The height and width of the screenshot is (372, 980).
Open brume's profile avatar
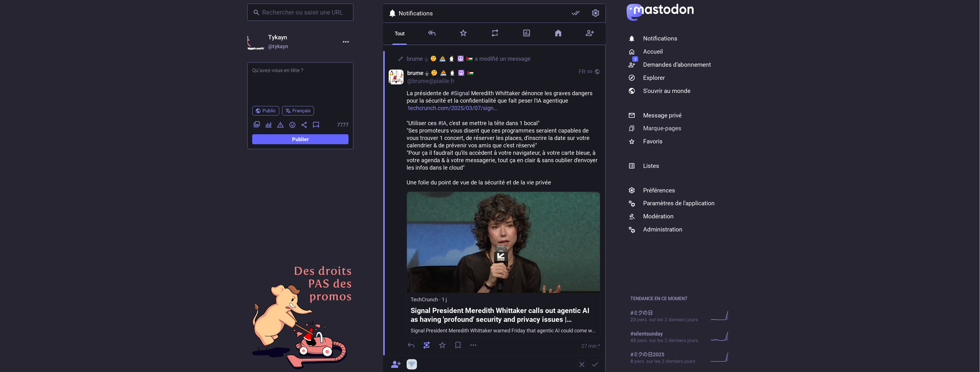(396, 77)
